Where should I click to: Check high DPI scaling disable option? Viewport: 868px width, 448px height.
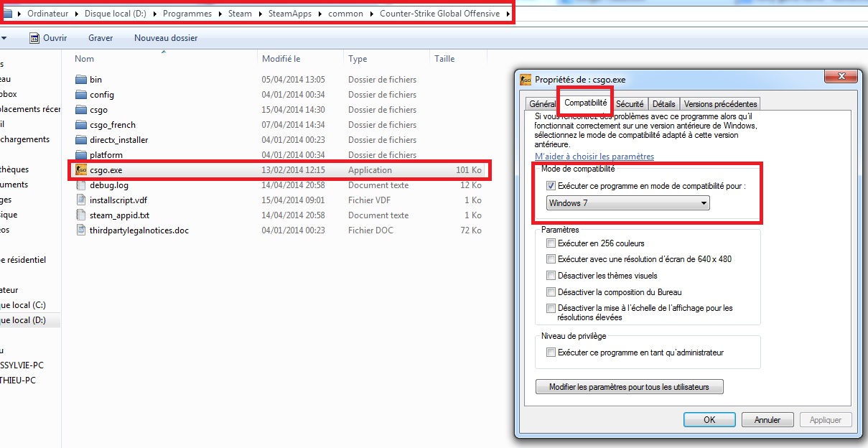coord(551,309)
